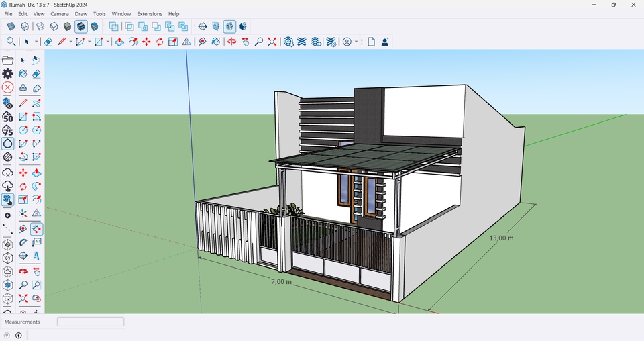Click the Split solid tool

click(x=184, y=27)
